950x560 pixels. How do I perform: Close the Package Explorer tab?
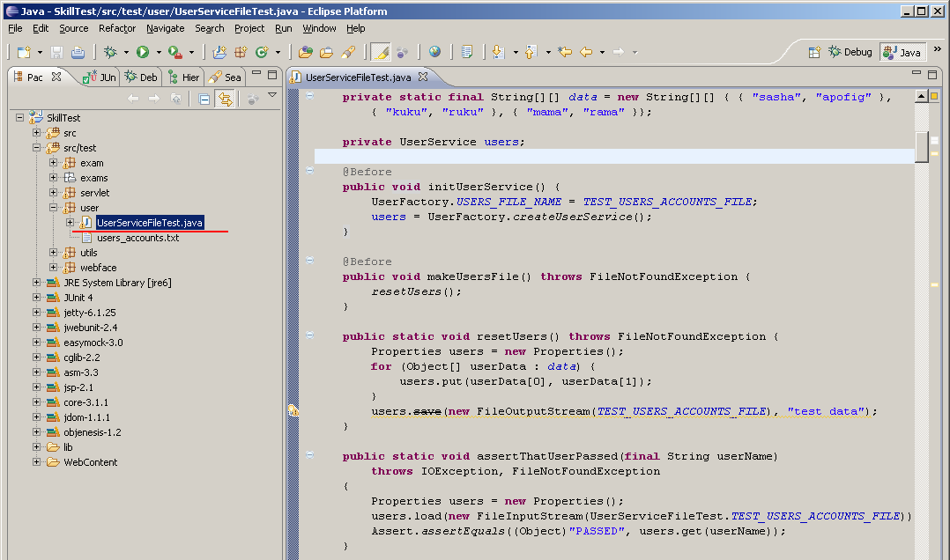56,77
